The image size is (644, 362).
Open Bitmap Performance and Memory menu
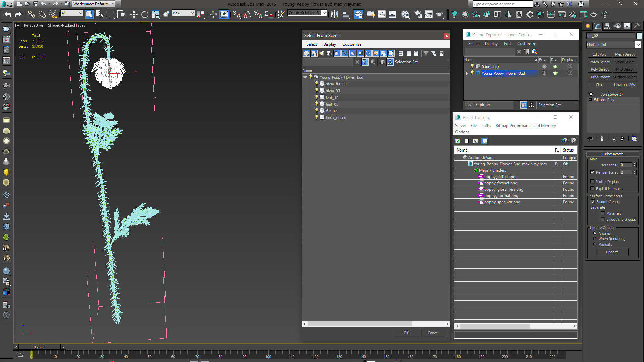click(x=526, y=126)
